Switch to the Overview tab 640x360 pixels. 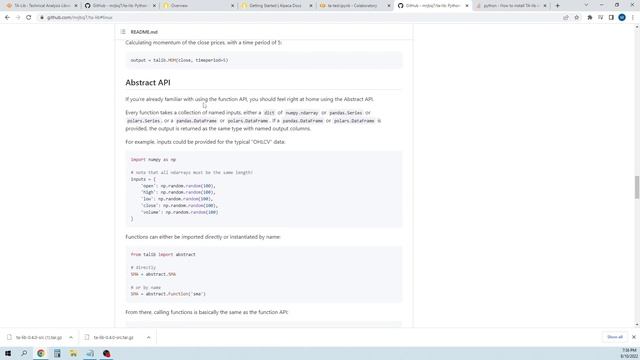pyautogui.click(x=198, y=6)
